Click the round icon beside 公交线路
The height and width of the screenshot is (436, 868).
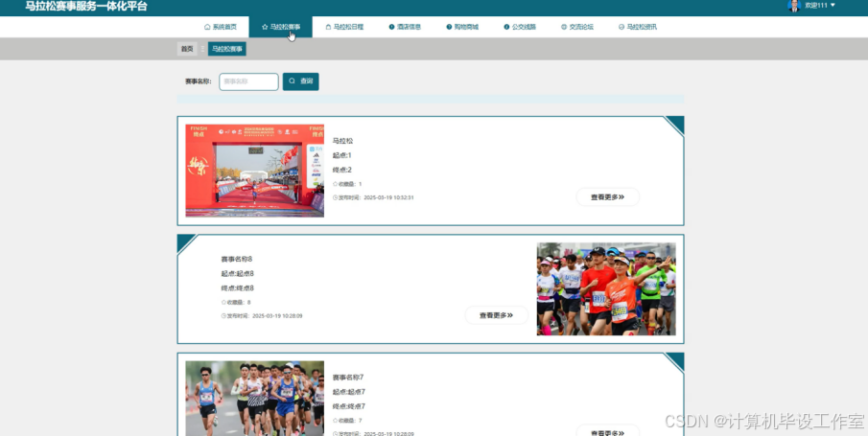tap(506, 27)
